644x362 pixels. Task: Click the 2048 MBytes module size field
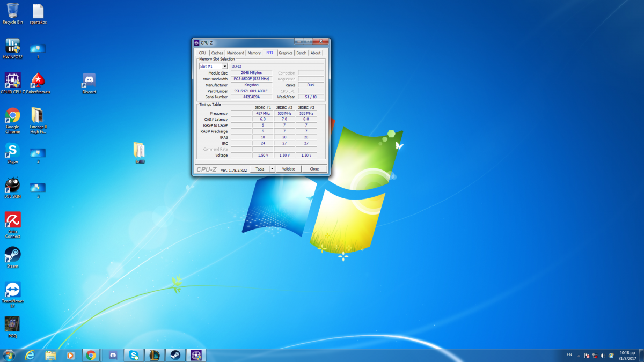click(251, 73)
